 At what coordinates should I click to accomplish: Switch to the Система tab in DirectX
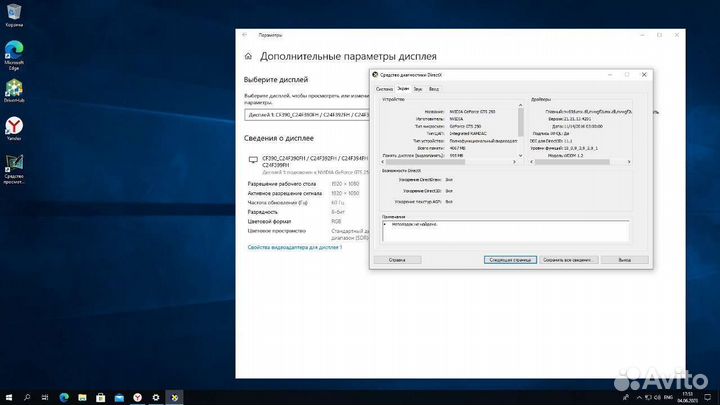tap(384, 89)
